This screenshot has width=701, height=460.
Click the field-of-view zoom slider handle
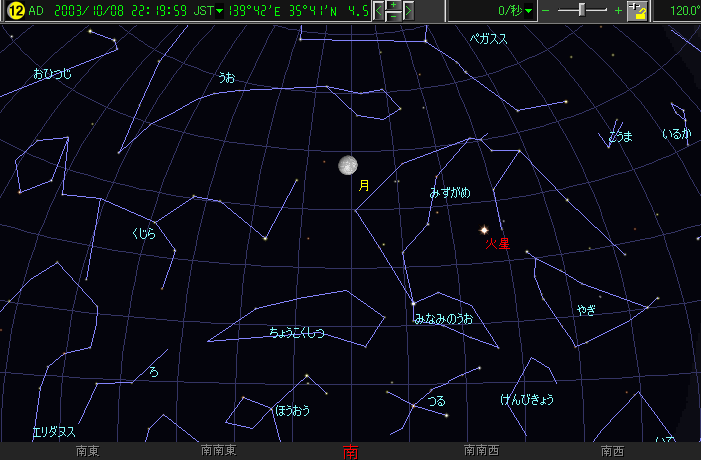pos(581,10)
